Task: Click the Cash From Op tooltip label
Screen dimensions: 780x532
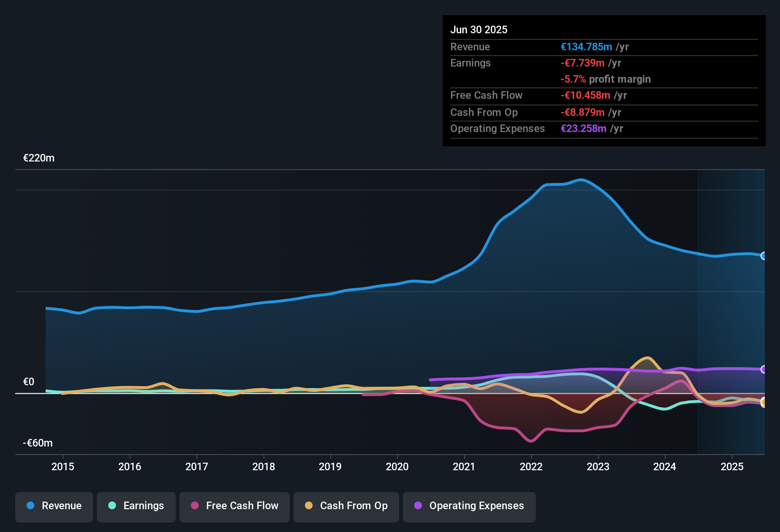Action: [x=484, y=112]
